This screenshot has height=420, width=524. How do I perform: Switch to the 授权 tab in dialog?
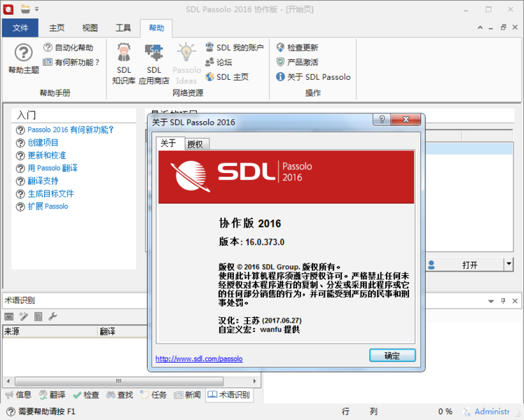[x=197, y=144]
